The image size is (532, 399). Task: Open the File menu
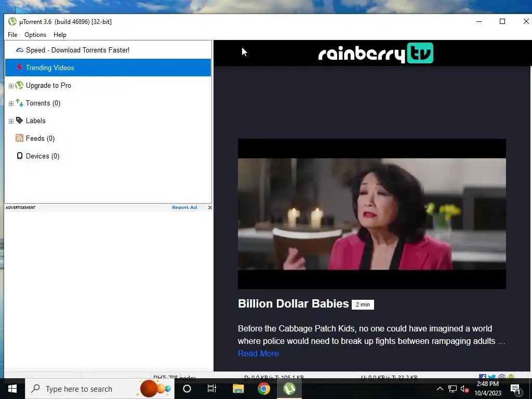(12, 35)
